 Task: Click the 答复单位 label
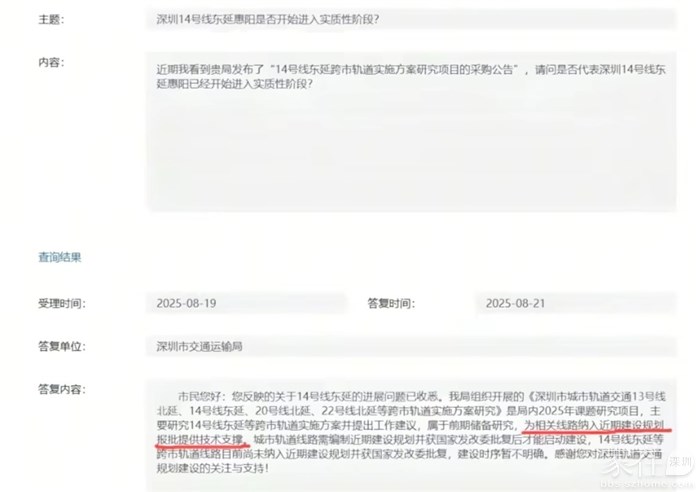[x=62, y=346]
